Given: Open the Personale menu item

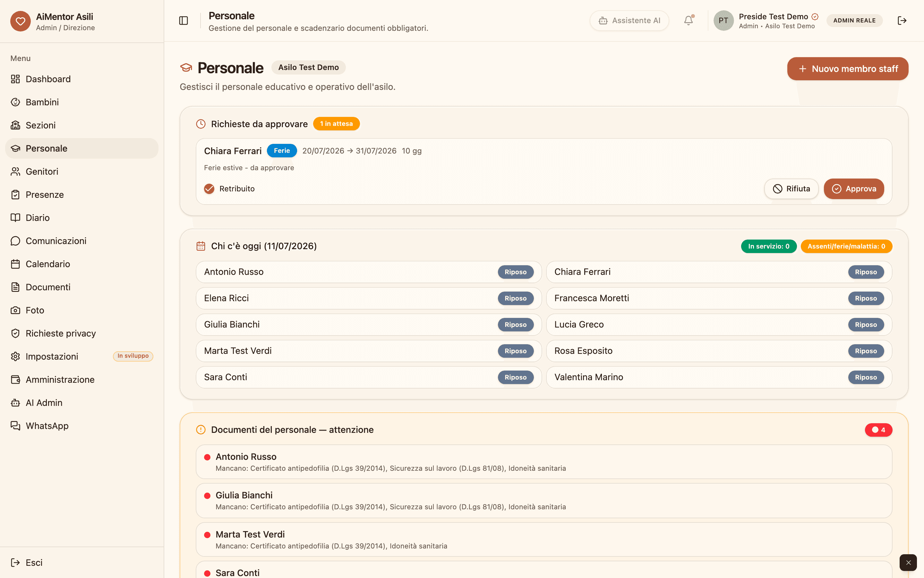Looking at the screenshot, I should pos(82,148).
